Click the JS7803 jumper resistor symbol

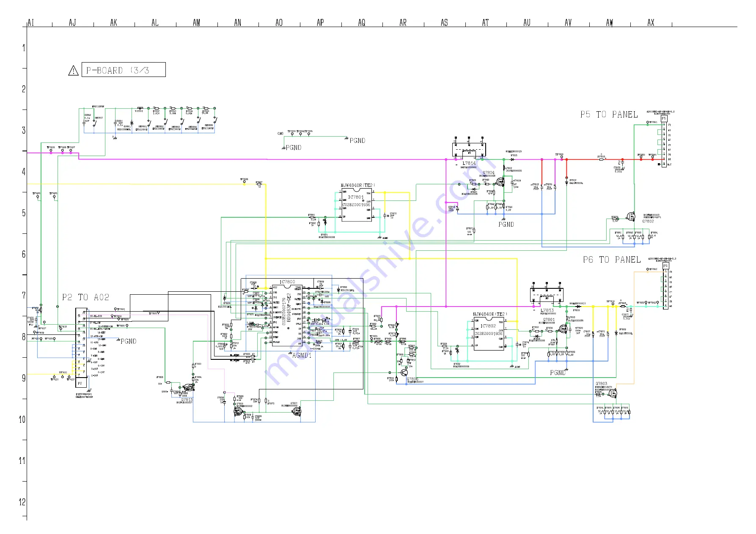[622, 306]
